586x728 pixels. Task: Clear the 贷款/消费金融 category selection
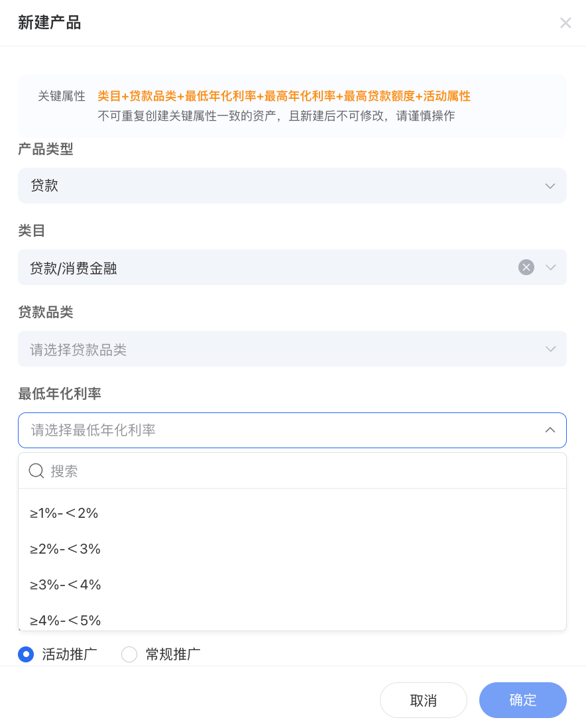[x=526, y=267]
